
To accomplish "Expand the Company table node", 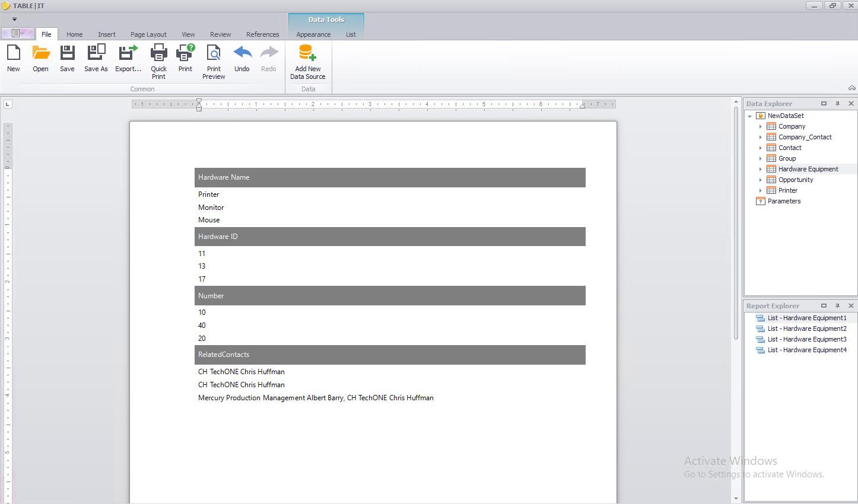I will coord(760,126).
